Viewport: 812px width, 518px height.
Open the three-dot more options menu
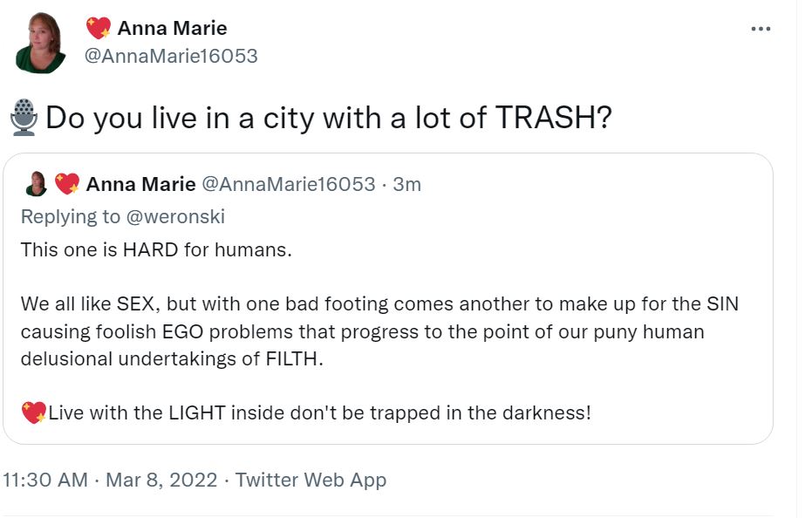761,29
